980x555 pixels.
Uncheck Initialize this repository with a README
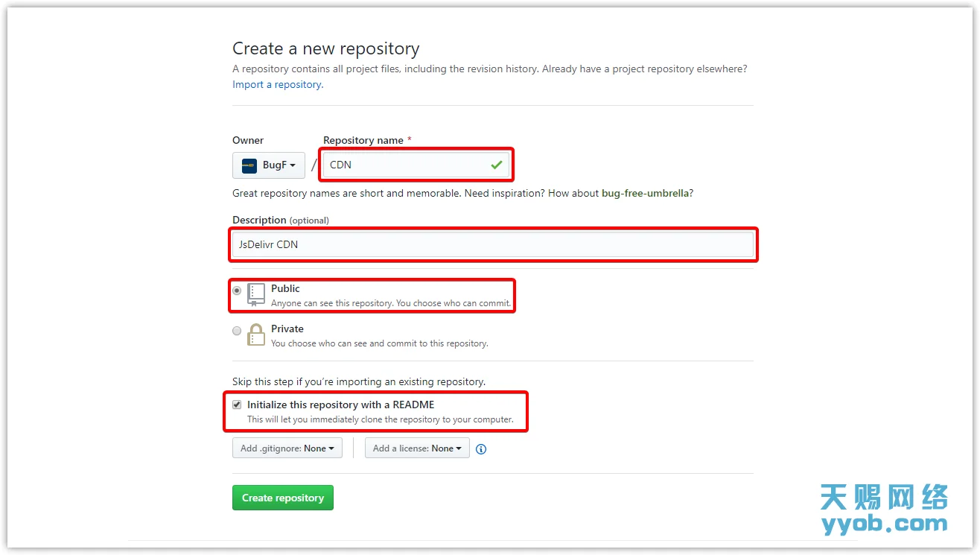pos(237,405)
